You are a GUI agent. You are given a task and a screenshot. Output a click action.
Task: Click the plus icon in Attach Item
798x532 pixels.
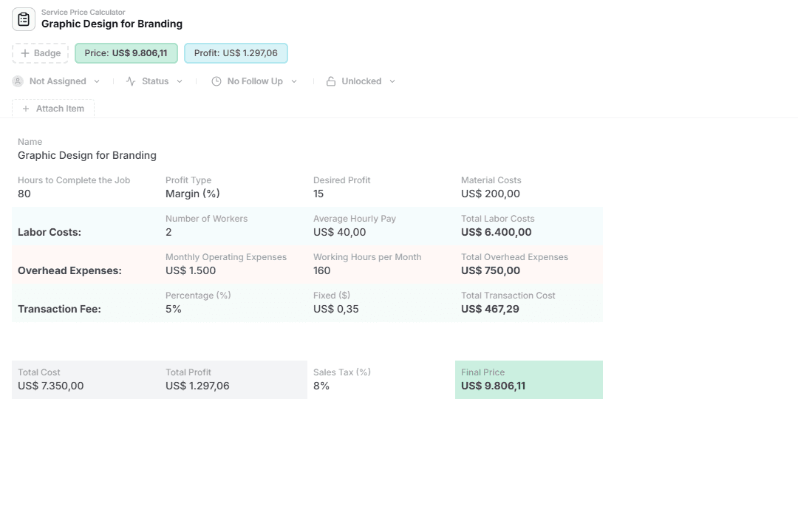[25, 109]
